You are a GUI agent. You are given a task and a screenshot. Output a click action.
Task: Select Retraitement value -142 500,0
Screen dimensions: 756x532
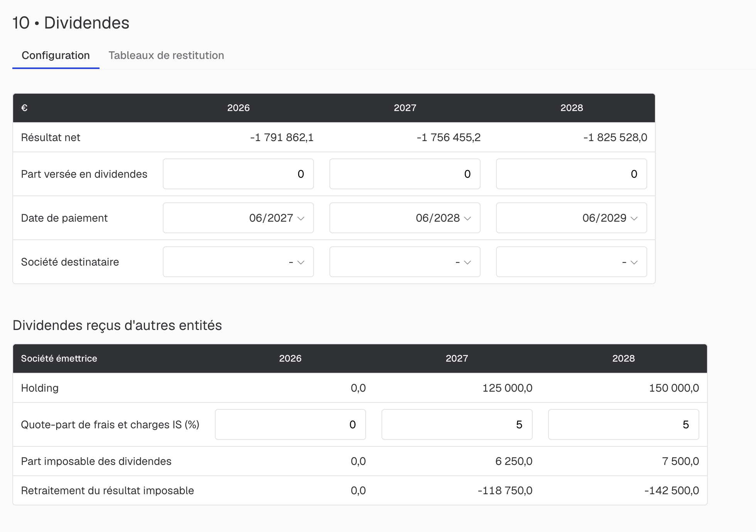[672, 491]
